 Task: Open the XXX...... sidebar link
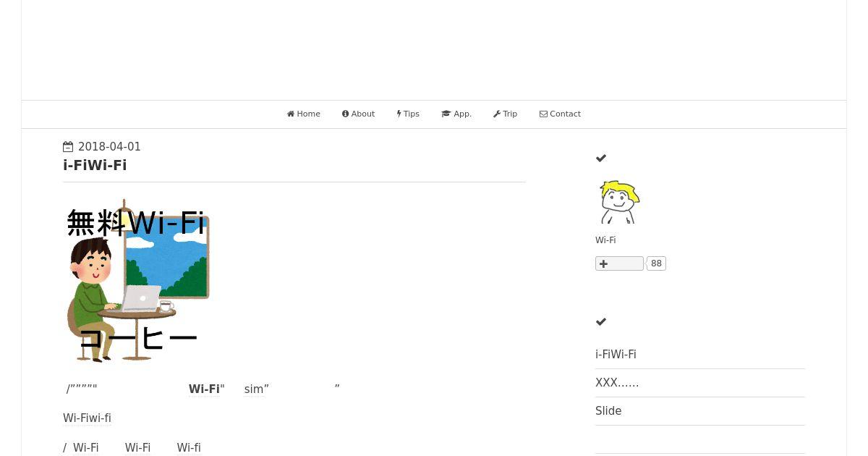[617, 383]
